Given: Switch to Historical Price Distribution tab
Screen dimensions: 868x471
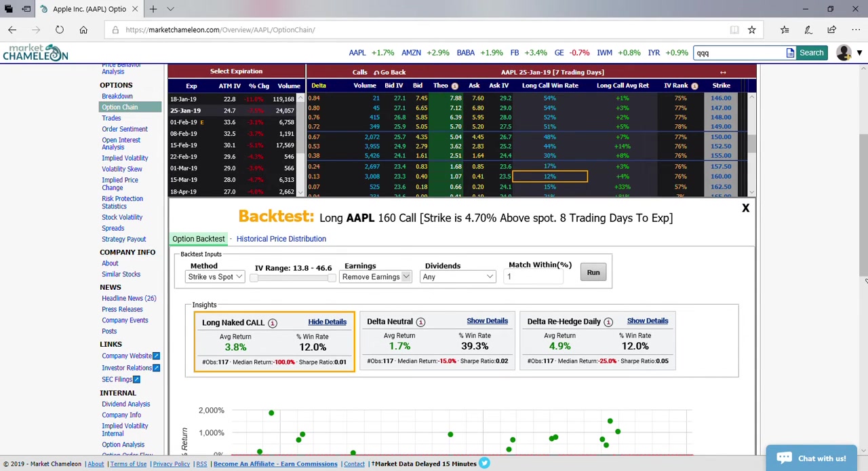Looking at the screenshot, I should 281,239.
